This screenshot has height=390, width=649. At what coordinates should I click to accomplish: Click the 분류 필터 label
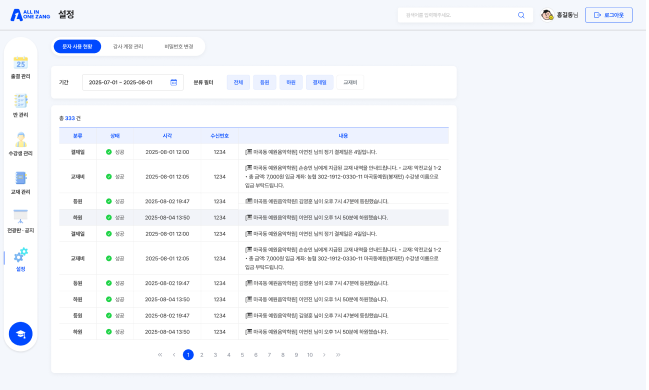point(203,82)
